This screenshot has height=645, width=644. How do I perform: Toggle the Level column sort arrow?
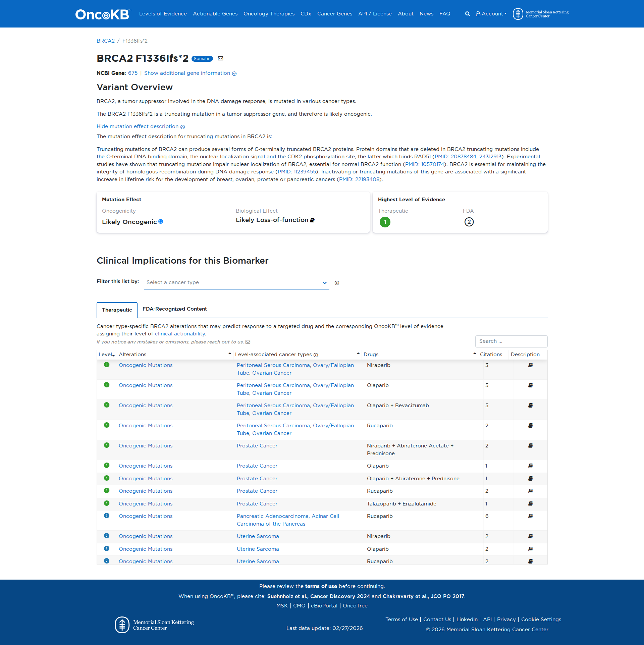[x=113, y=355]
